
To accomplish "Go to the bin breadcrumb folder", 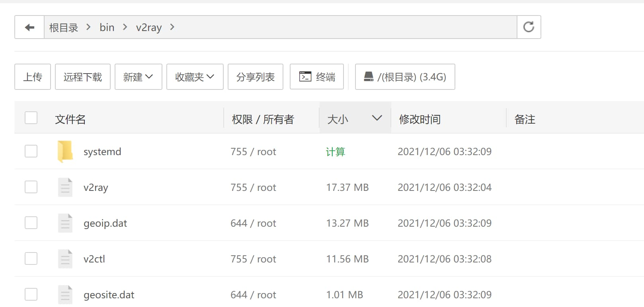I will click(x=107, y=27).
